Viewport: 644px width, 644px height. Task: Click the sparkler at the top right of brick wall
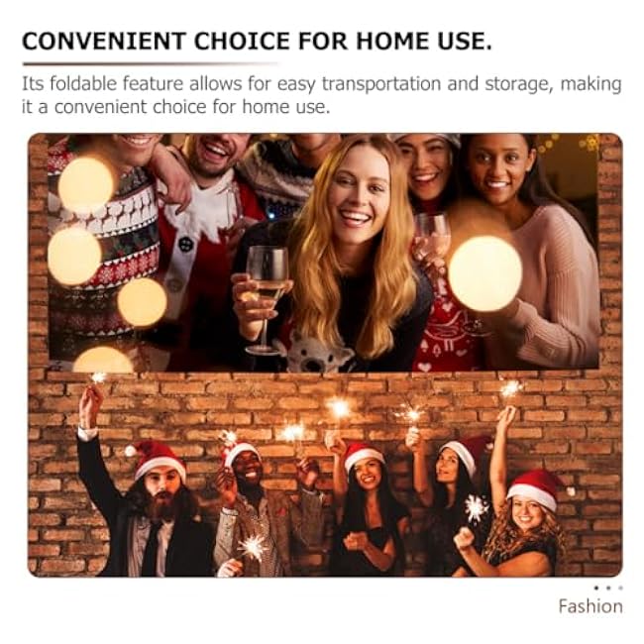[x=511, y=388]
